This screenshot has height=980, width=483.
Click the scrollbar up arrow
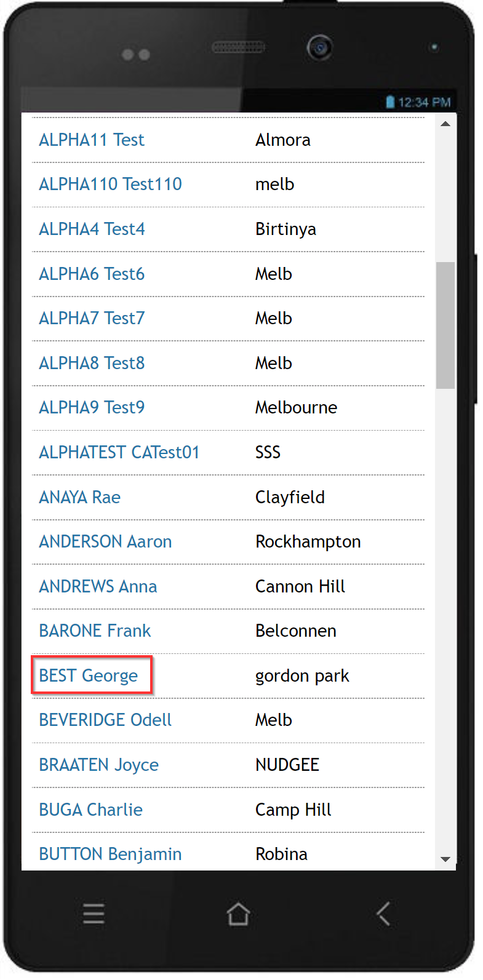tap(445, 124)
